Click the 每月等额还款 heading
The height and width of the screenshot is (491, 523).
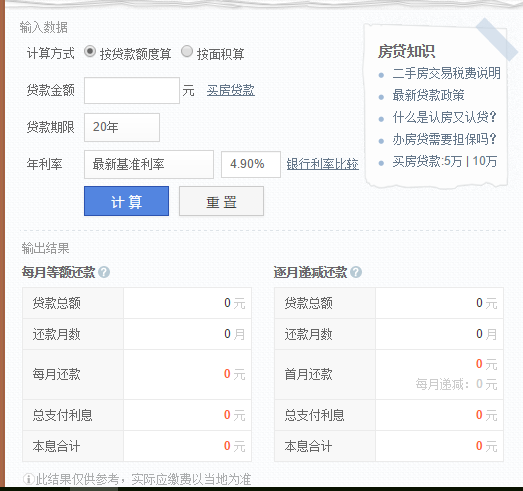click(x=58, y=272)
